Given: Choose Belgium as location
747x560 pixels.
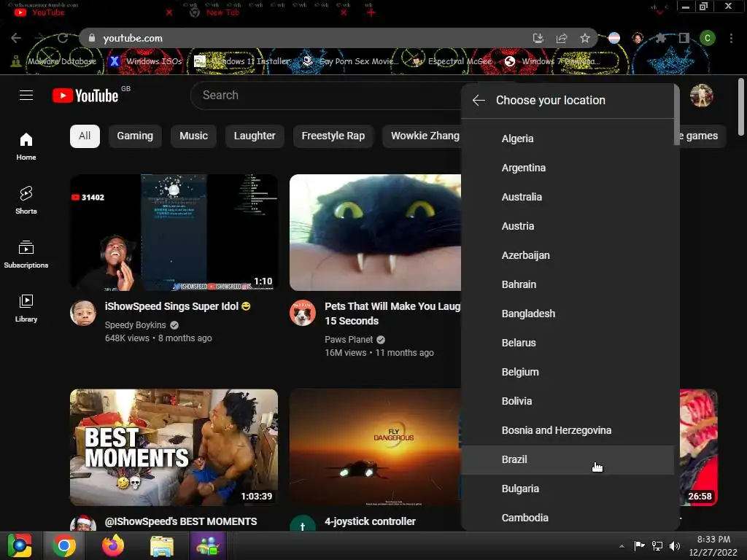Looking at the screenshot, I should coord(568,372).
